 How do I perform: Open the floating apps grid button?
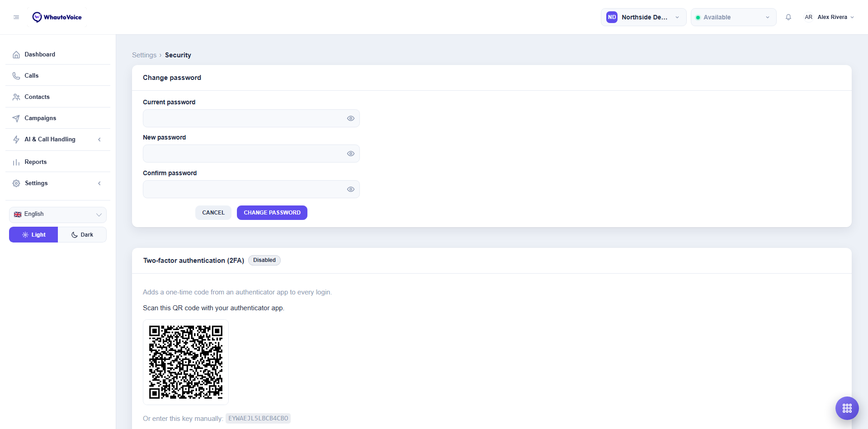[x=847, y=408]
